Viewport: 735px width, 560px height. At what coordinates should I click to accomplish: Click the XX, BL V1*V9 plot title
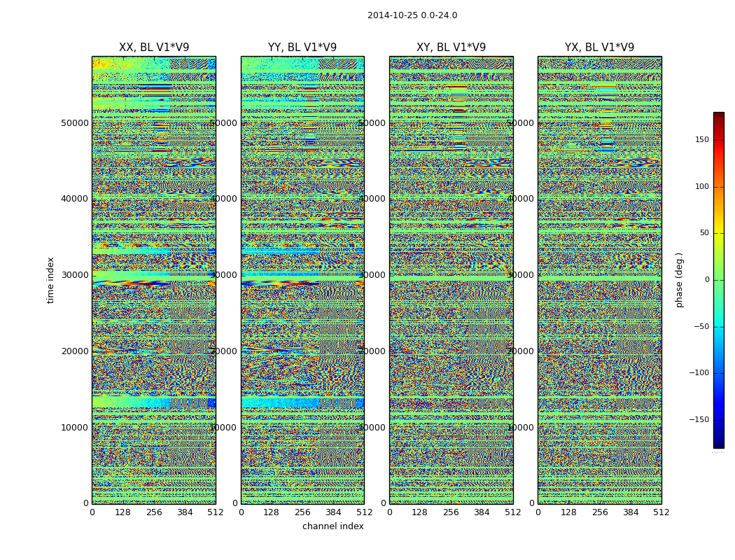click(x=154, y=48)
